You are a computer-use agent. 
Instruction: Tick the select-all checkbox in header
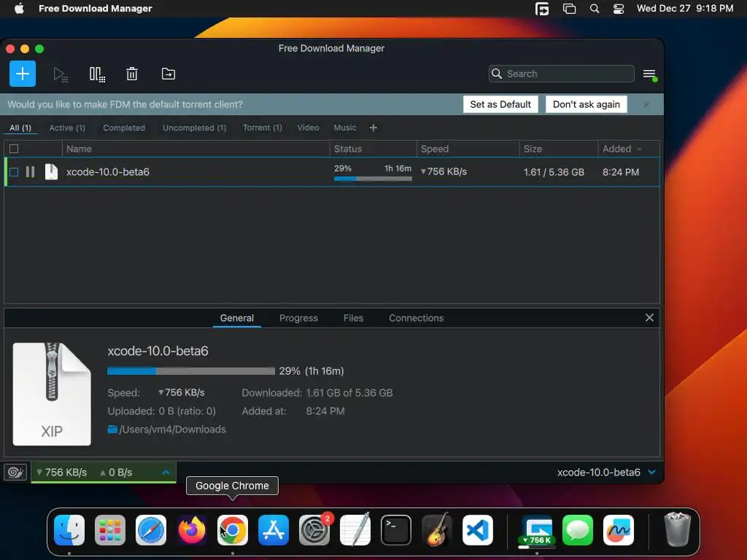(x=14, y=149)
